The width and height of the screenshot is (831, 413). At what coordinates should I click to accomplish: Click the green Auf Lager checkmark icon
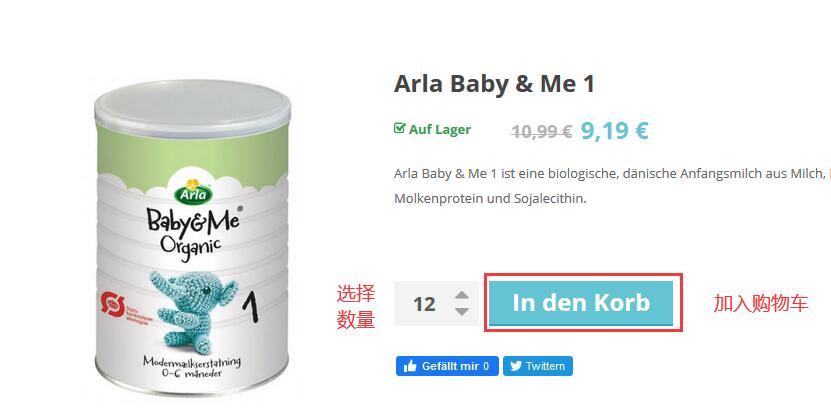pos(400,128)
